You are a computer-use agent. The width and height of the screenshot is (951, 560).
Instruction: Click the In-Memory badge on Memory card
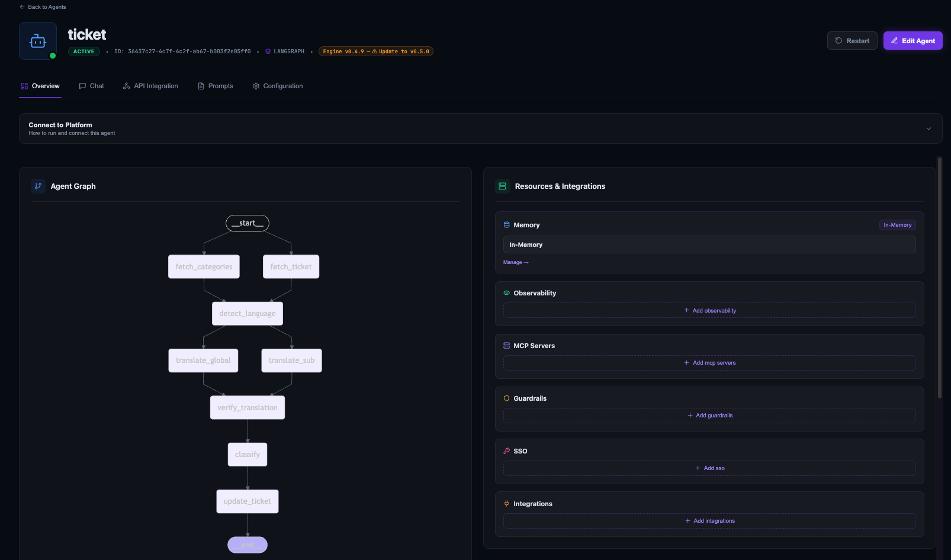pos(897,225)
